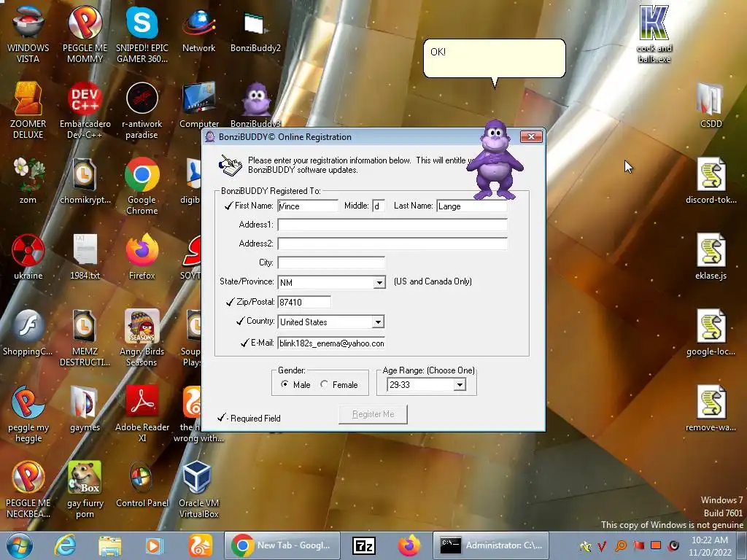Choose the Female gender radio button
747x560 pixels.
tap(324, 384)
